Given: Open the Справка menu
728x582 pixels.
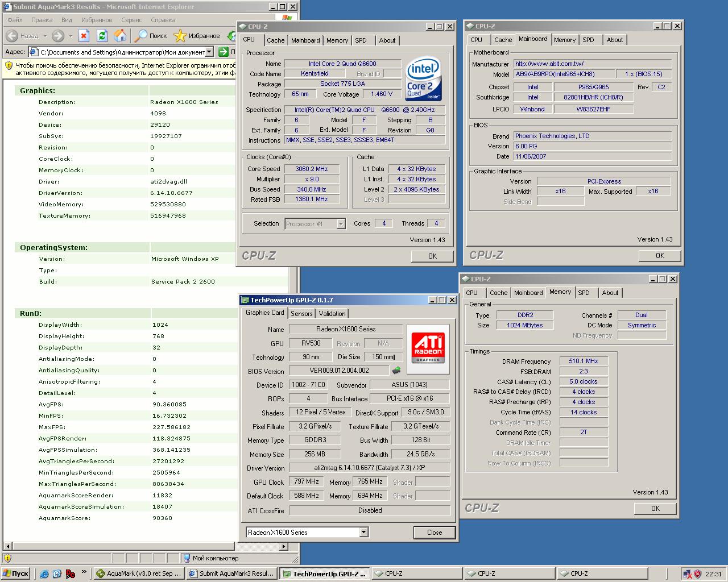Looking at the screenshot, I should 163,19.
